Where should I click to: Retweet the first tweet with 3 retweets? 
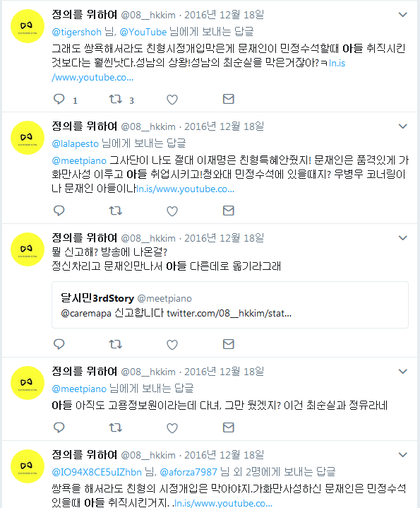(116, 99)
